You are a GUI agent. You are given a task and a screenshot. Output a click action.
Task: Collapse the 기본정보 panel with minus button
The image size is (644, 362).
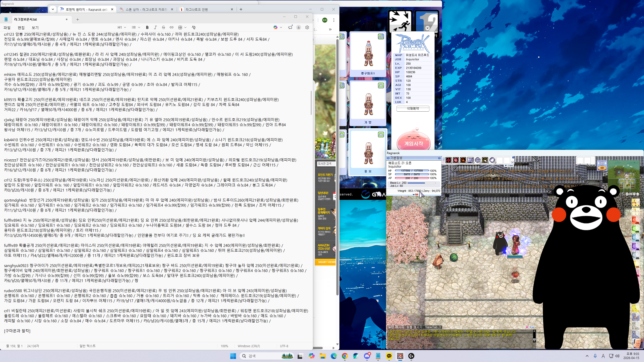439,158
